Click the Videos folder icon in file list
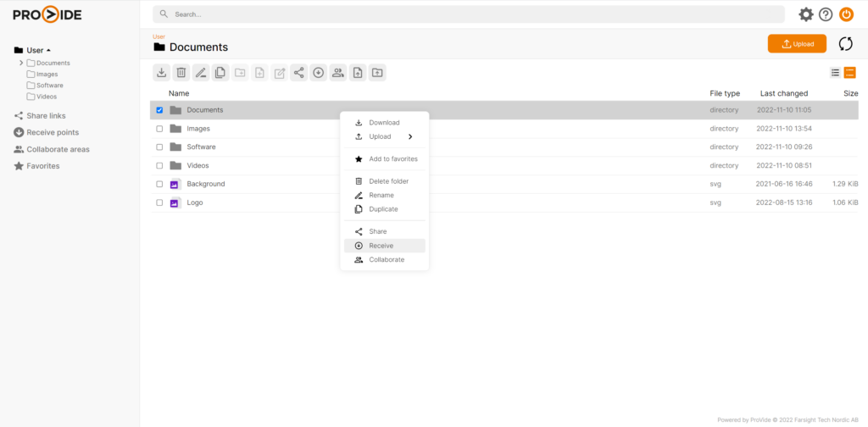 (175, 165)
